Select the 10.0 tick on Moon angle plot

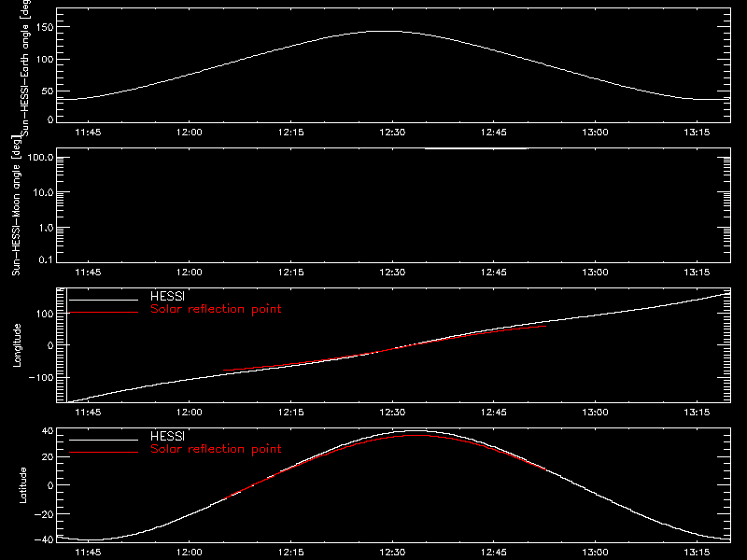click(43, 193)
